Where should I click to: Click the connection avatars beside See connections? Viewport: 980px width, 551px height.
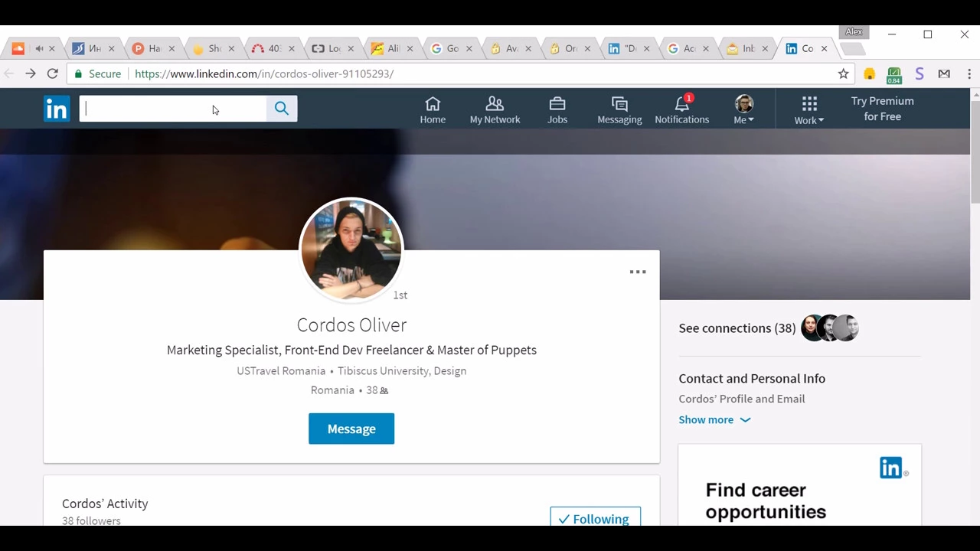click(830, 328)
